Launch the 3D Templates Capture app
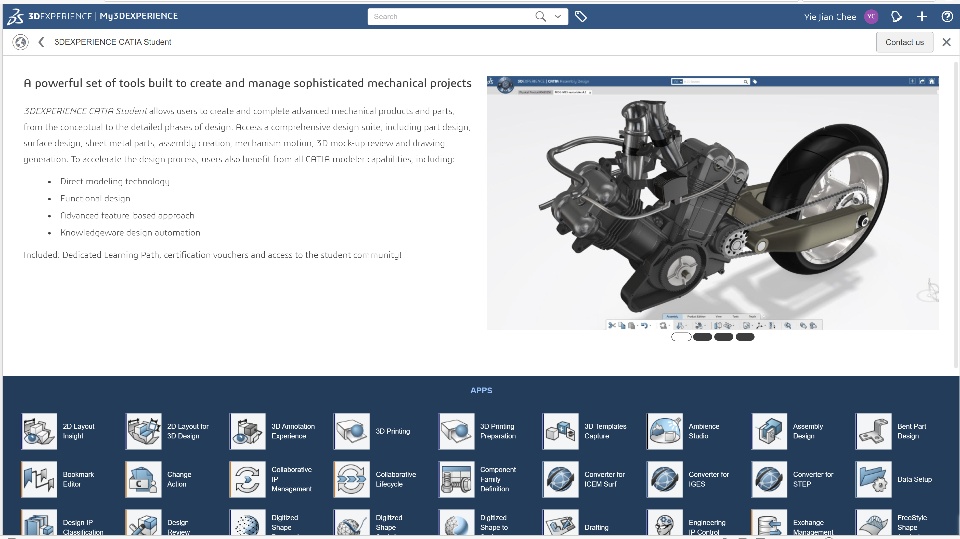 [x=560, y=431]
